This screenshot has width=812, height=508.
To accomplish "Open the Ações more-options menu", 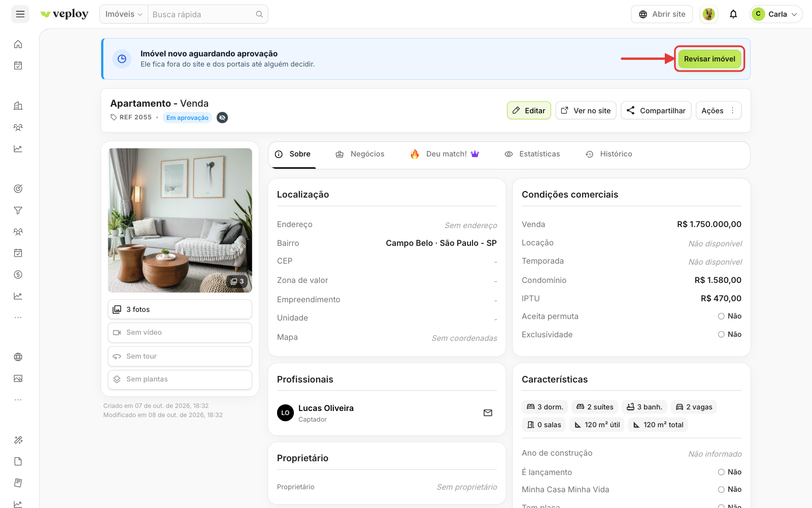I will point(718,111).
